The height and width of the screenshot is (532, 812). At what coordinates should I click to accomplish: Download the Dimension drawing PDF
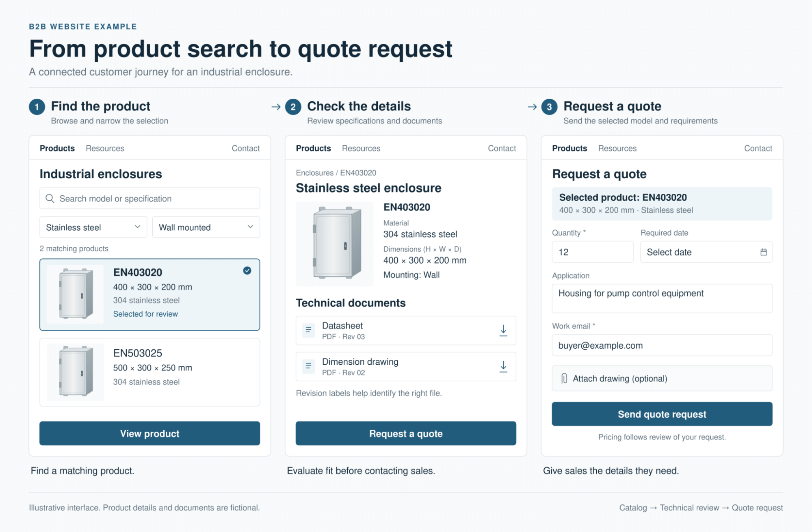(x=503, y=367)
